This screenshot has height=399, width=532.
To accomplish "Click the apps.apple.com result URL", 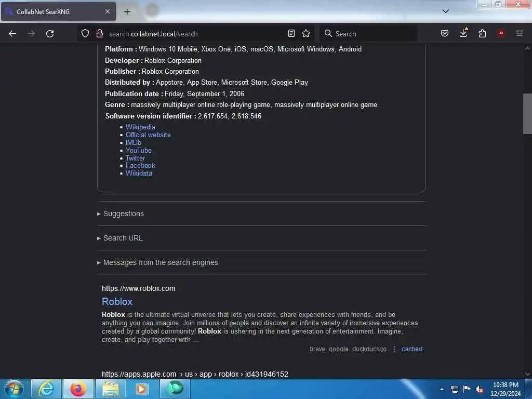I will [195, 374].
